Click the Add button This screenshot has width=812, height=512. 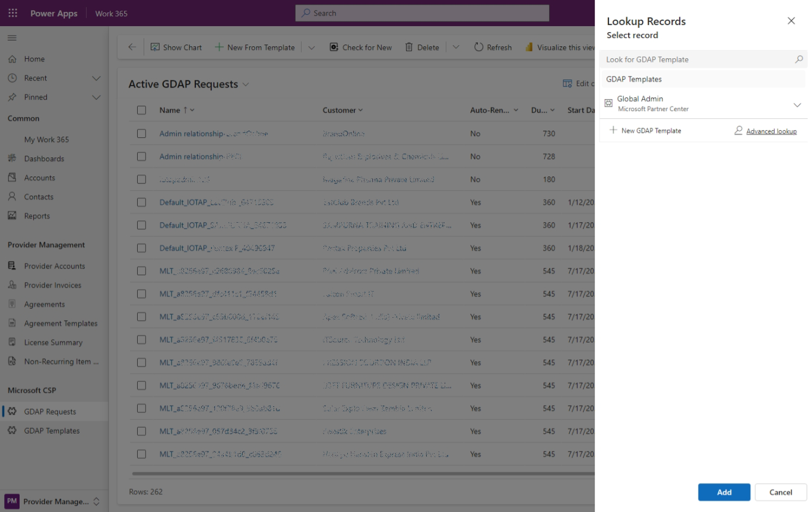pos(724,492)
